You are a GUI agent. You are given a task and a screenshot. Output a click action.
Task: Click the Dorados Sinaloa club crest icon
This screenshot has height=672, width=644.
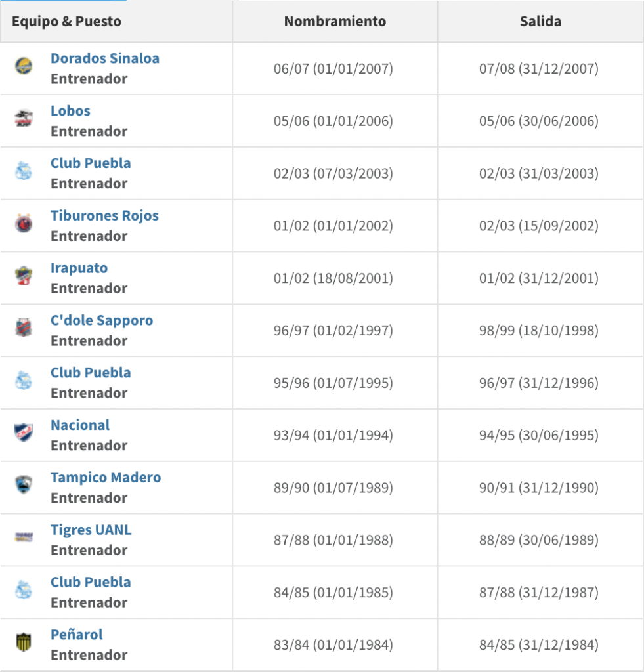(x=24, y=66)
